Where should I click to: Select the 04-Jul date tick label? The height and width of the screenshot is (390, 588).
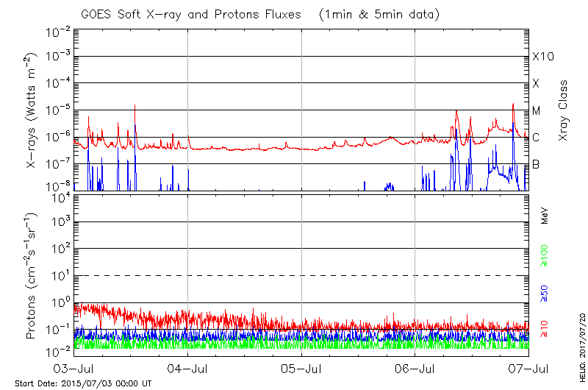(188, 367)
